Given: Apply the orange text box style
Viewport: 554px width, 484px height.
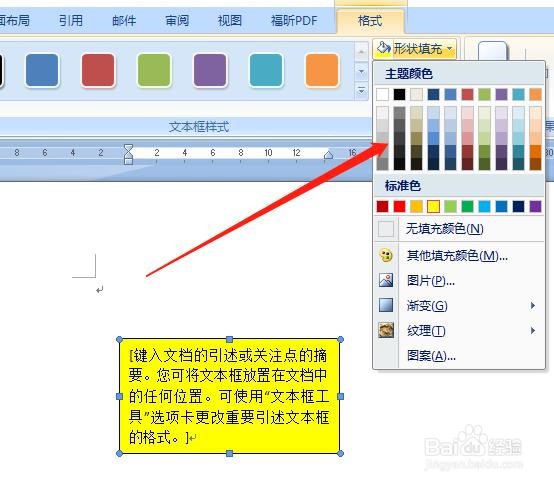Looking at the screenshot, I should (322, 70).
